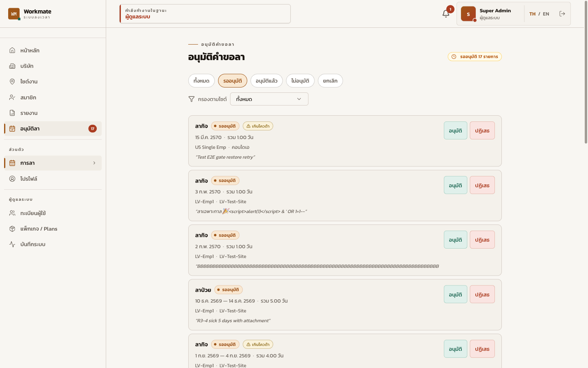Click the calendar icon beside การลา
The height and width of the screenshot is (368, 588).
12,163
